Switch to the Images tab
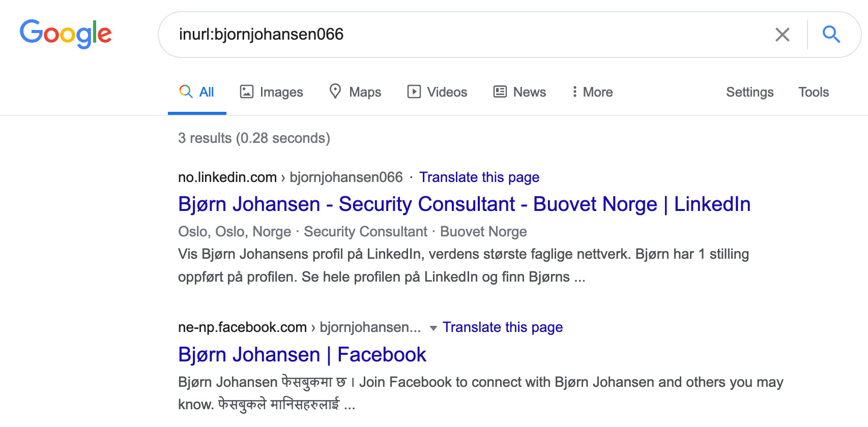The width and height of the screenshot is (868, 427). click(281, 92)
